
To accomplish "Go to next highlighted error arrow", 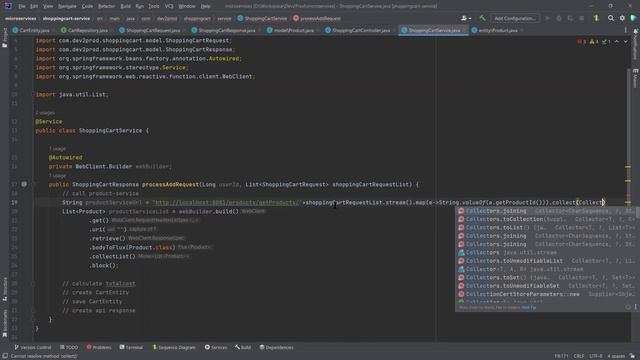I will click(625, 42).
